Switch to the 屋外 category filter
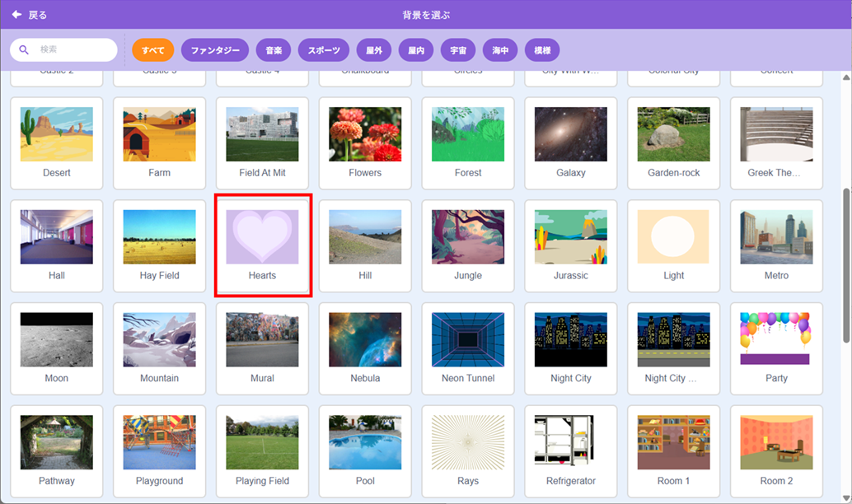This screenshot has width=852, height=504. tap(374, 50)
